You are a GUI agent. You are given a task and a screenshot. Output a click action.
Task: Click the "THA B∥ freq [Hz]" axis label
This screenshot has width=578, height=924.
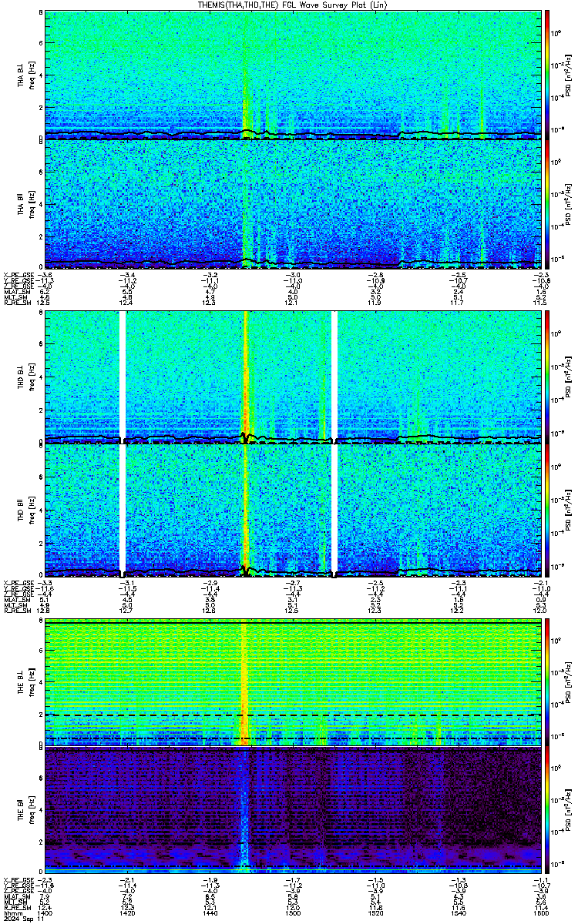pos(25,204)
